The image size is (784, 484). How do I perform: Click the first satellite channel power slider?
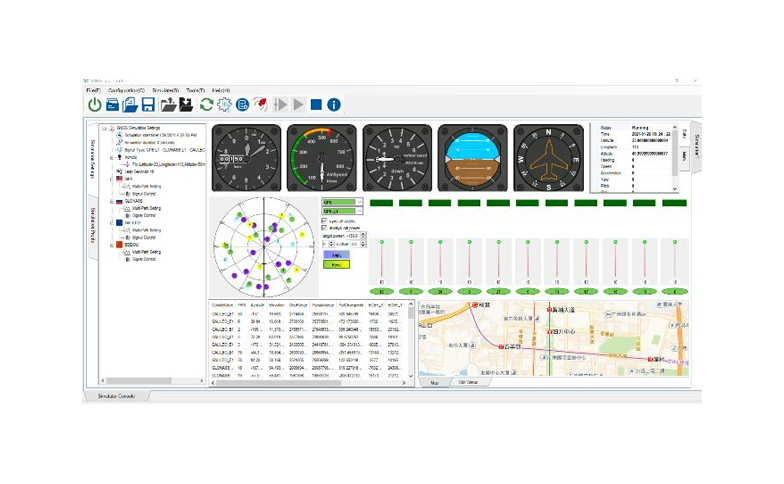(381, 261)
